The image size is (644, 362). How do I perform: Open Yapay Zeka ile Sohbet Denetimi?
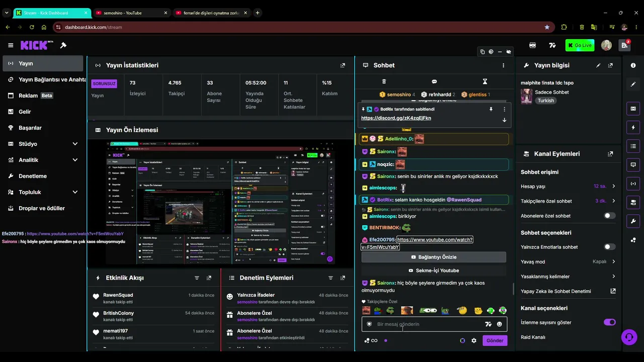coord(568,291)
